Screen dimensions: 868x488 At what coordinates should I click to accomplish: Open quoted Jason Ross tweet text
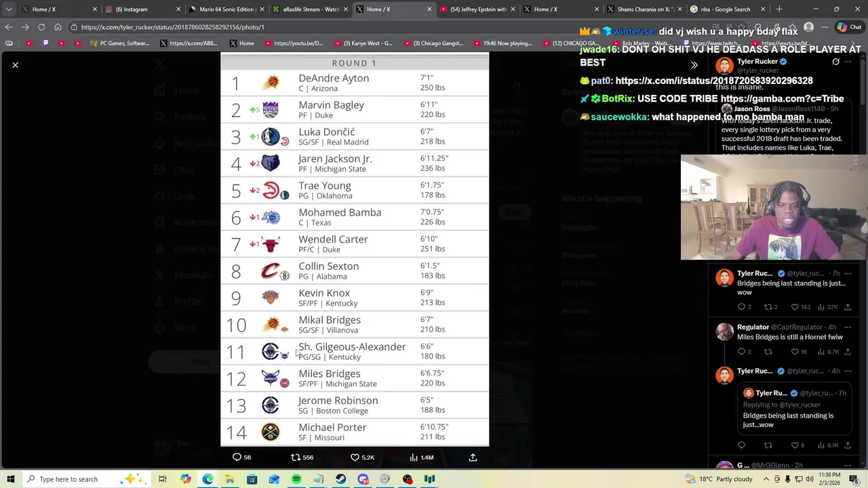782,134
